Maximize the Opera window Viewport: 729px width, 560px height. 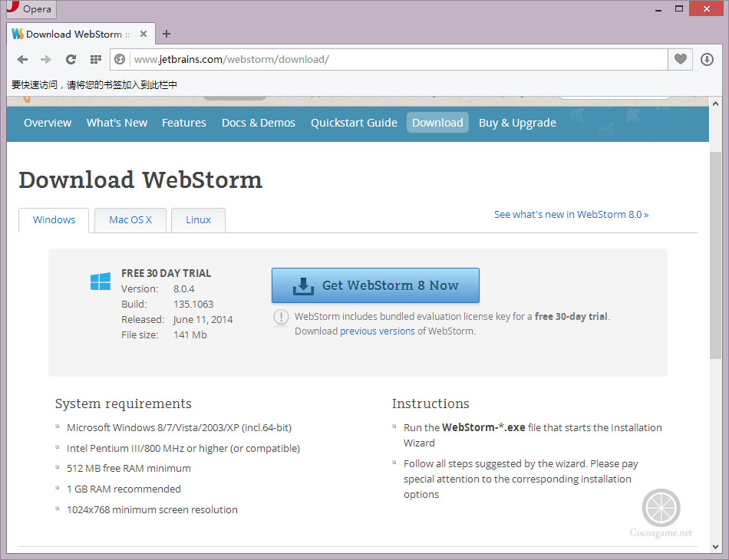coord(679,9)
